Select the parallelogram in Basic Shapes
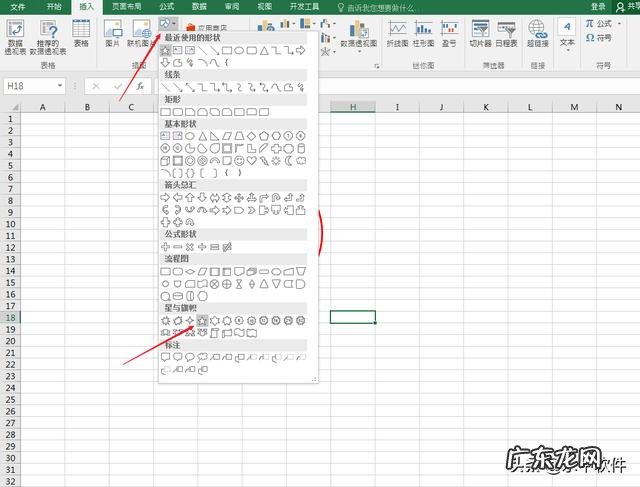The width and height of the screenshot is (640, 487). tap(227, 136)
